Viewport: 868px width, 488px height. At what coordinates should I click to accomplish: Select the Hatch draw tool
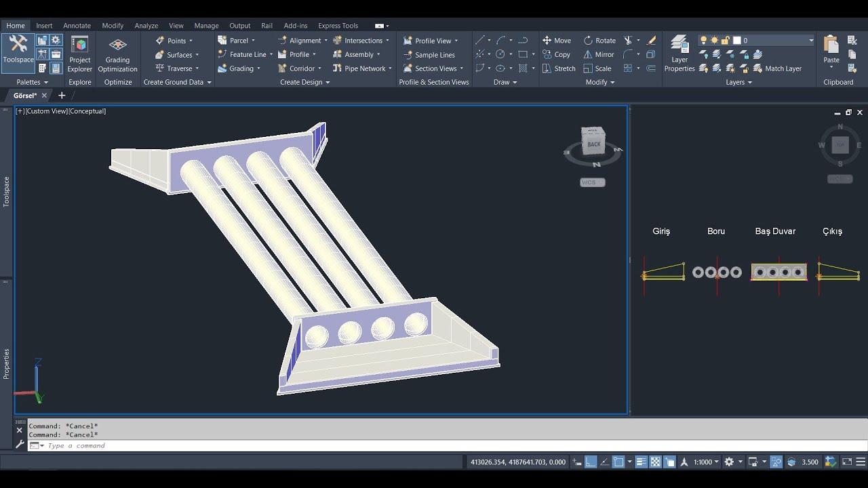(523, 68)
